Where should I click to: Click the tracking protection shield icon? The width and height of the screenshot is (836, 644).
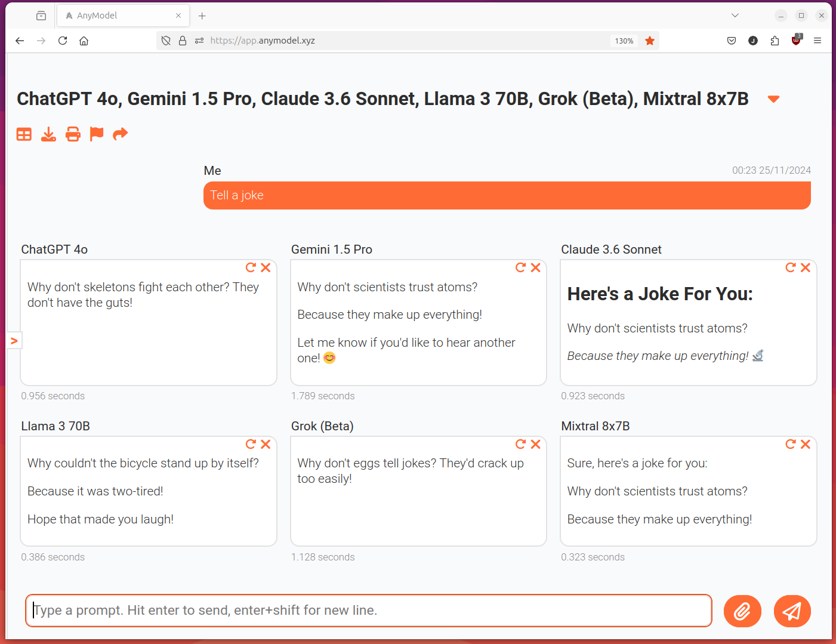(x=166, y=41)
